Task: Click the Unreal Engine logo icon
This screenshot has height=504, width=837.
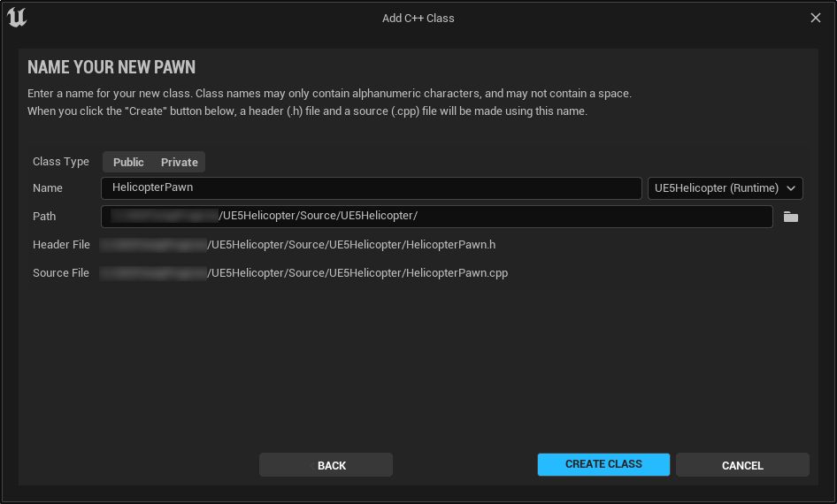Action: coord(17,18)
